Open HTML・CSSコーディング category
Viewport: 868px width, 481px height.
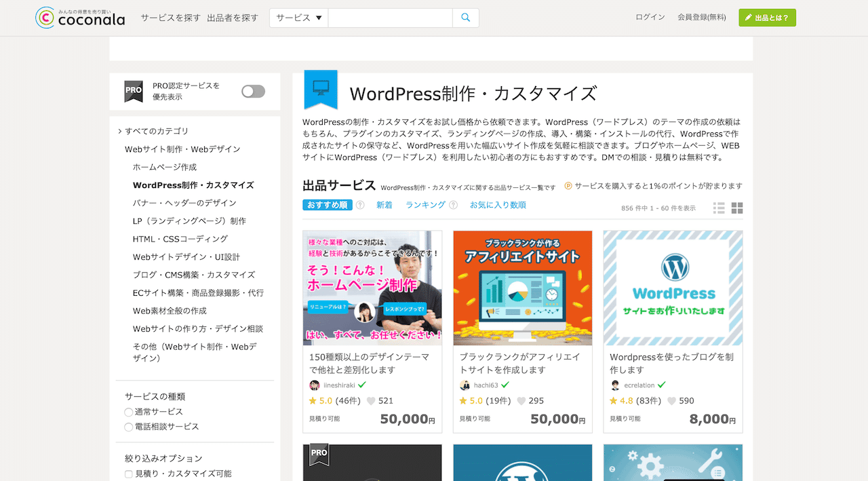pos(180,239)
